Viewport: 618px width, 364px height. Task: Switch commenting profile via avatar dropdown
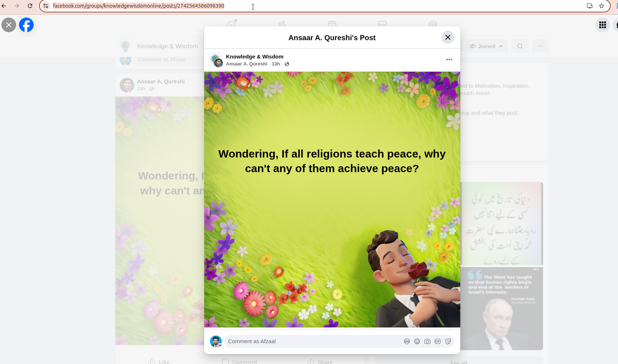pyautogui.click(x=216, y=341)
